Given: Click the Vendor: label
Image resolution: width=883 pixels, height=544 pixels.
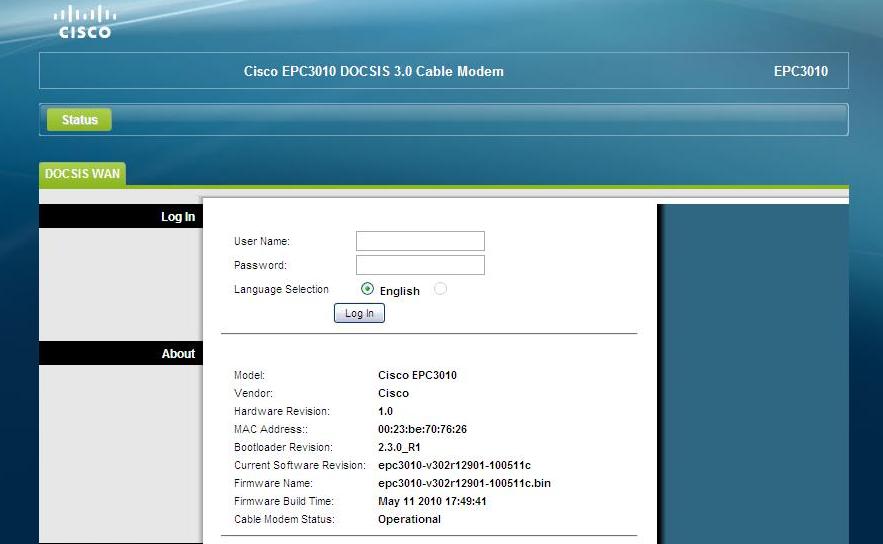Looking at the screenshot, I should [x=253, y=393].
